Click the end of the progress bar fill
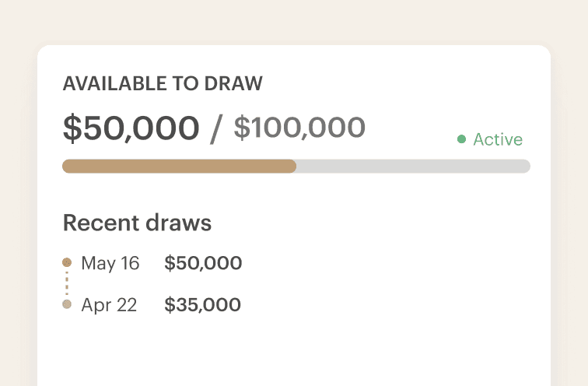Viewport: 588px width, 386px height. [292, 167]
